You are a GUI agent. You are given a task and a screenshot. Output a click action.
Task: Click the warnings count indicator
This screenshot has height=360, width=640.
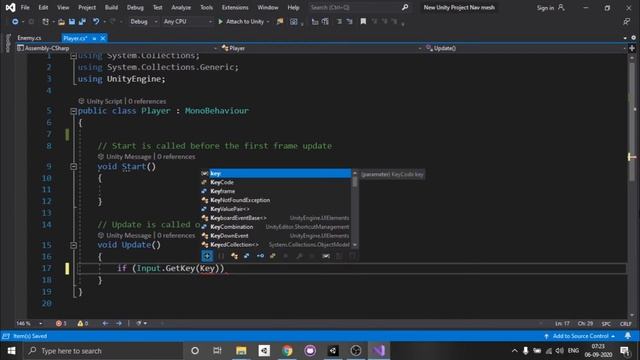click(x=82, y=323)
